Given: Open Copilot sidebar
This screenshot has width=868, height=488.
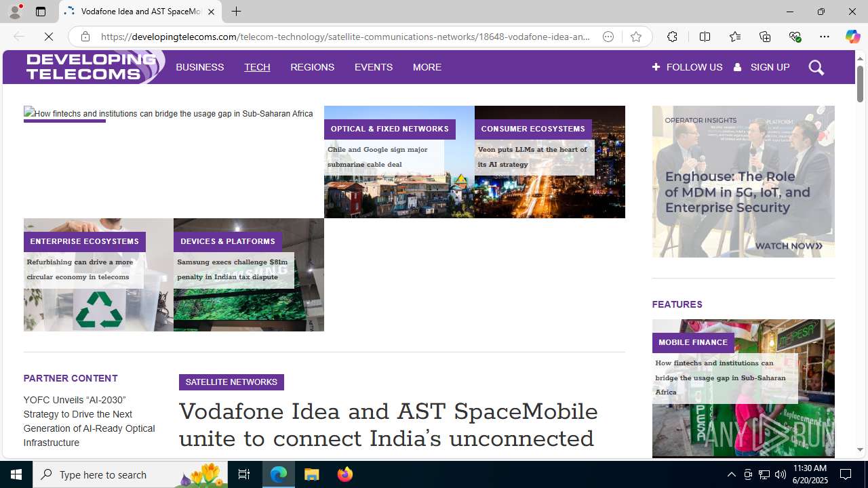Looking at the screenshot, I should pos(852,37).
